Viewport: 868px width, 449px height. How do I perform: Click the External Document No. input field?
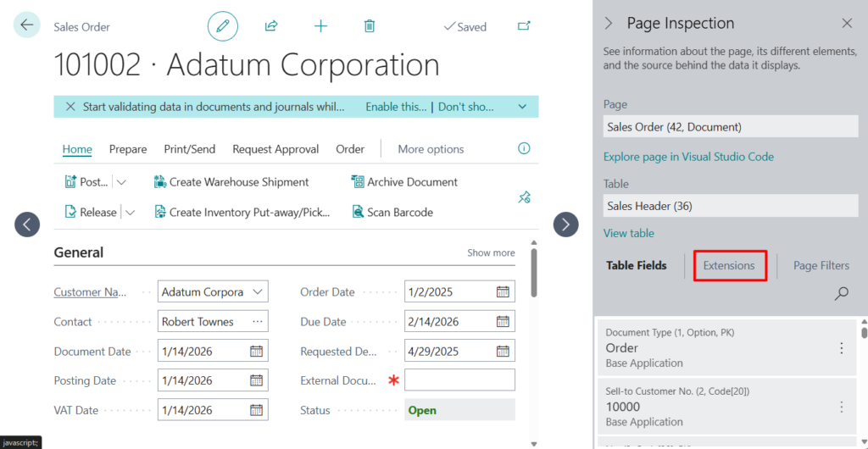(459, 380)
